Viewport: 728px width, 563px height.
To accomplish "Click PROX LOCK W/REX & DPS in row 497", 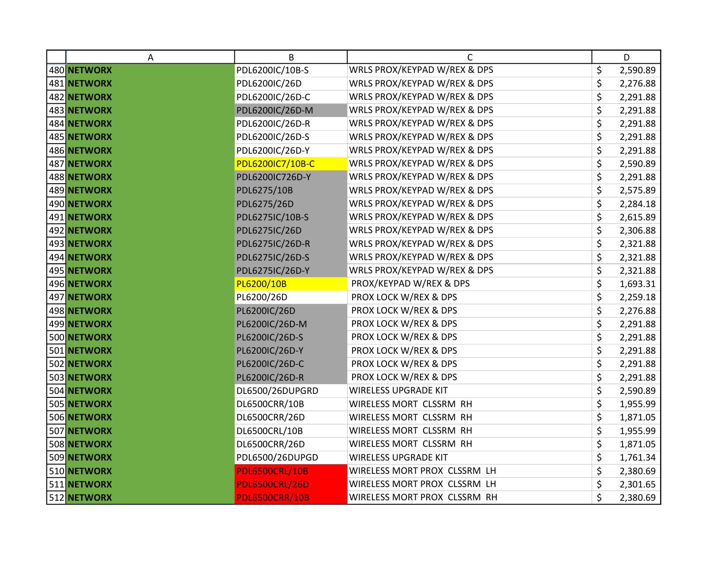I will tap(469, 297).
